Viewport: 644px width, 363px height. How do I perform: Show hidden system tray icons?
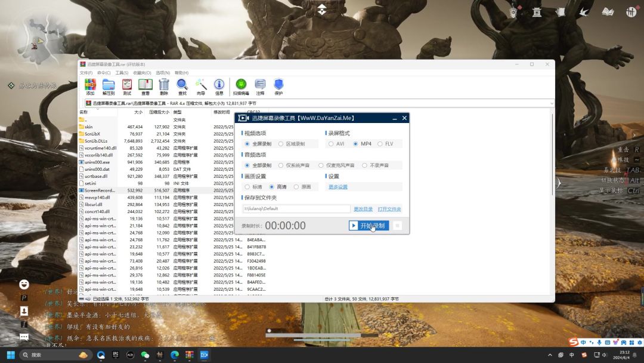point(550,355)
